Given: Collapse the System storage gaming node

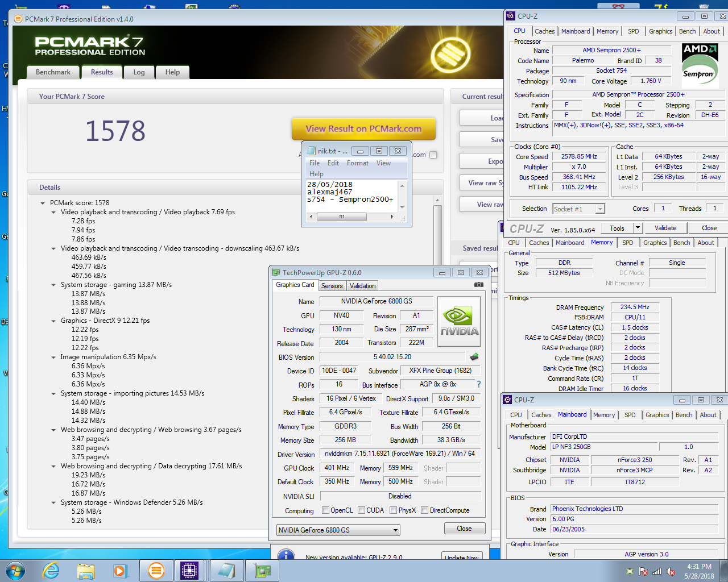Looking at the screenshot, I should click(x=53, y=285).
